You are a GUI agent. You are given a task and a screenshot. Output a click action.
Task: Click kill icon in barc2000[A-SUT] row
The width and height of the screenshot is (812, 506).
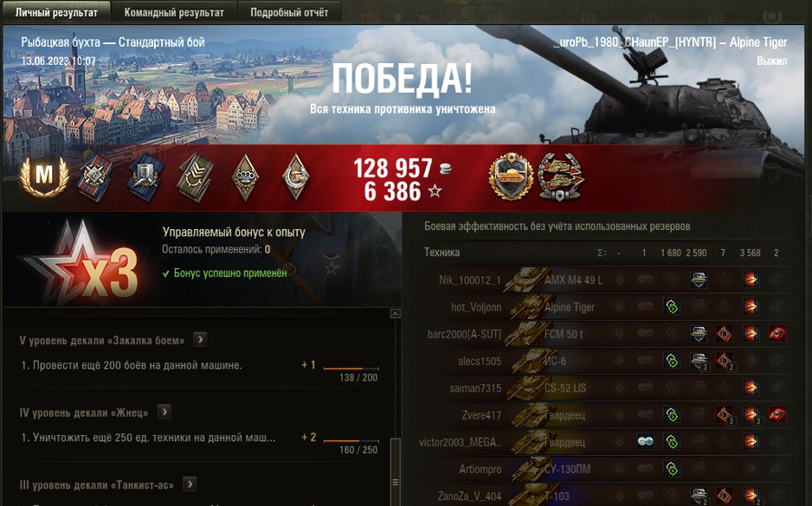777,333
